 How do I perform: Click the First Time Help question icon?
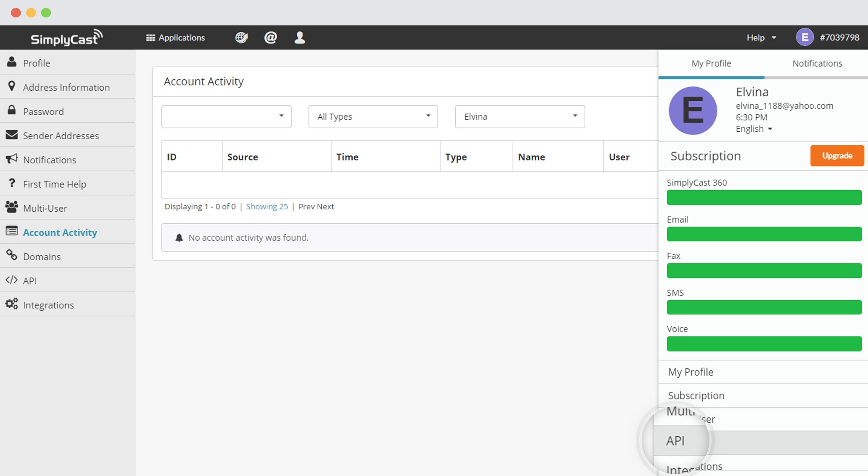point(12,183)
